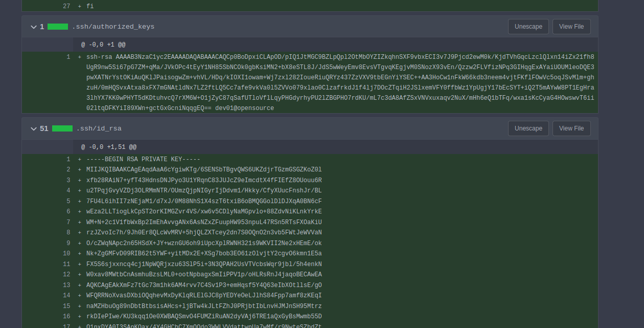Click the changed-lines count 1 for authorized_keys
Image resolution: width=644 pixels, height=328 pixels.
(42, 26)
